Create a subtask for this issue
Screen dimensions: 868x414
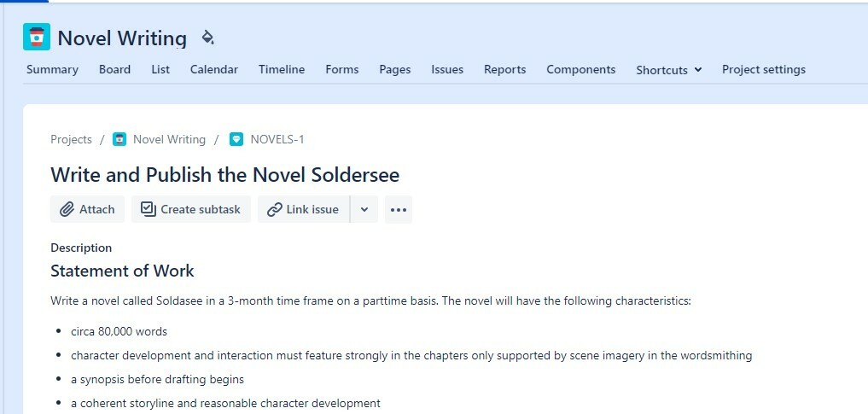[x=190, y=209]
